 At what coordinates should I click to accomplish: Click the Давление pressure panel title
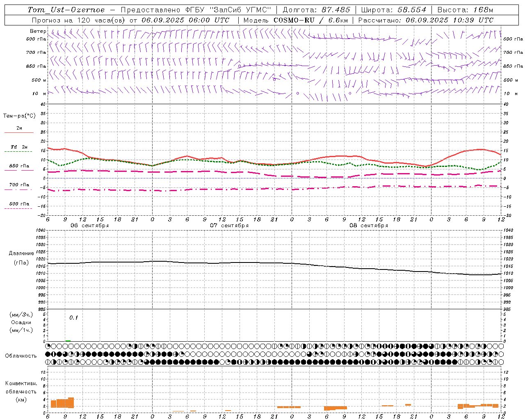(x=21, y=253)
